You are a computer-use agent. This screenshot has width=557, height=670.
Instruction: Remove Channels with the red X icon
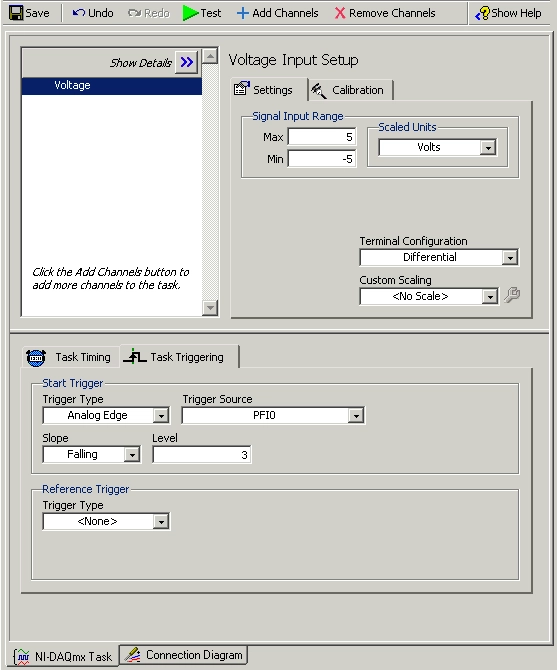click(340, 13)
